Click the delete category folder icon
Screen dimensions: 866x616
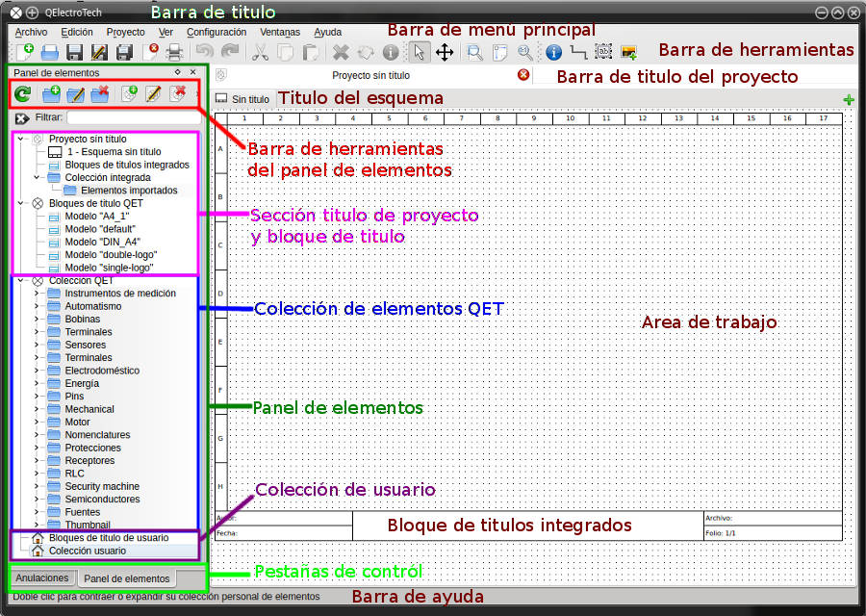[100, 94]
